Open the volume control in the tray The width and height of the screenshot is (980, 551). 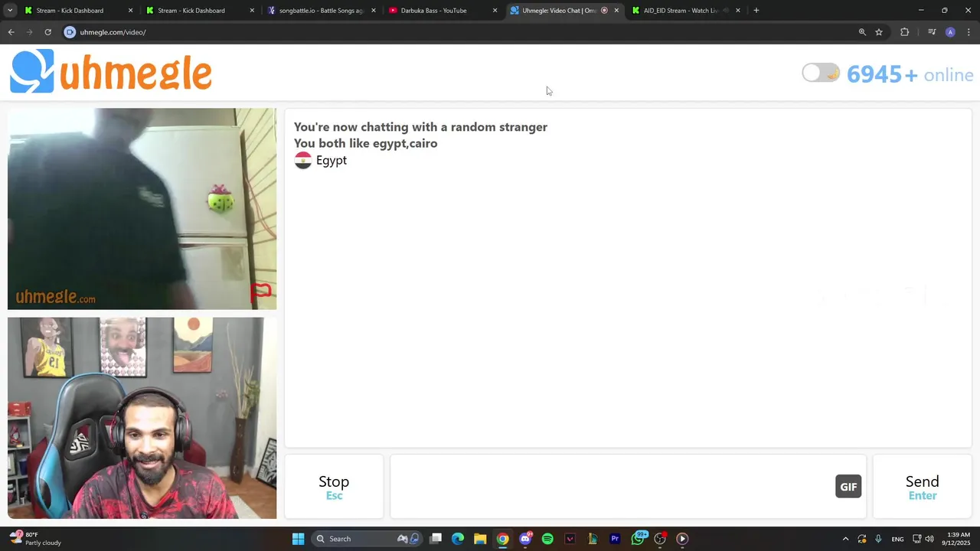pyautogui.click(x=929, y=539)
